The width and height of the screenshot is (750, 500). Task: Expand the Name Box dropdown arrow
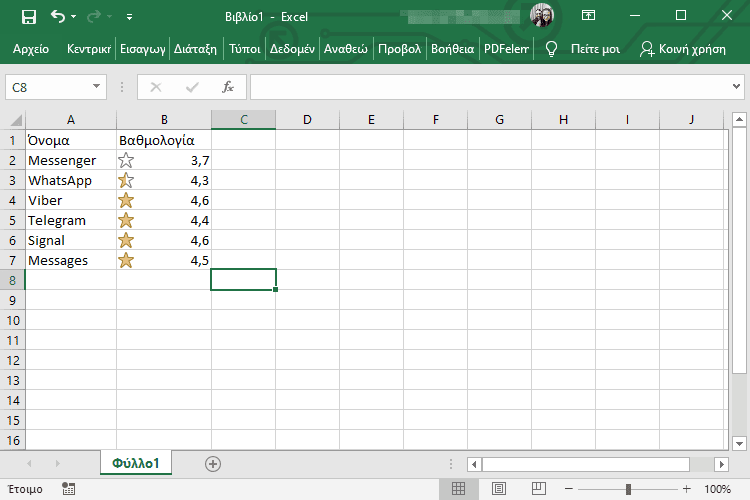pyautogui.click(x=97, y=87)
